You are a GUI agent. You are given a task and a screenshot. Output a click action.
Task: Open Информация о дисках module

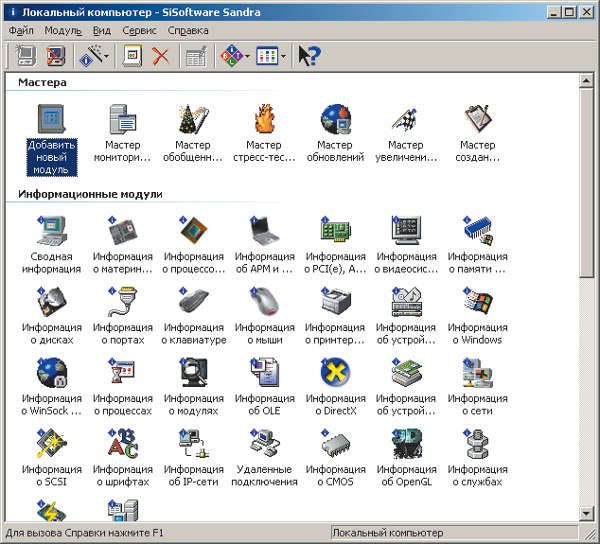52,316
